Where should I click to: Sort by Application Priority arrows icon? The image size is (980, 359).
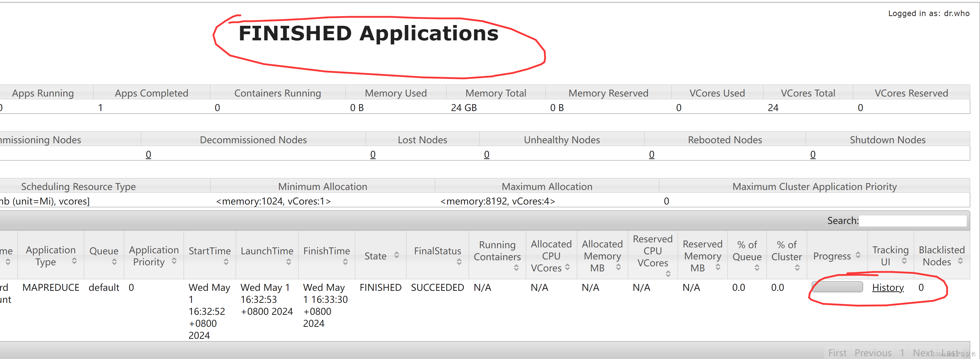tap(174, 261)
